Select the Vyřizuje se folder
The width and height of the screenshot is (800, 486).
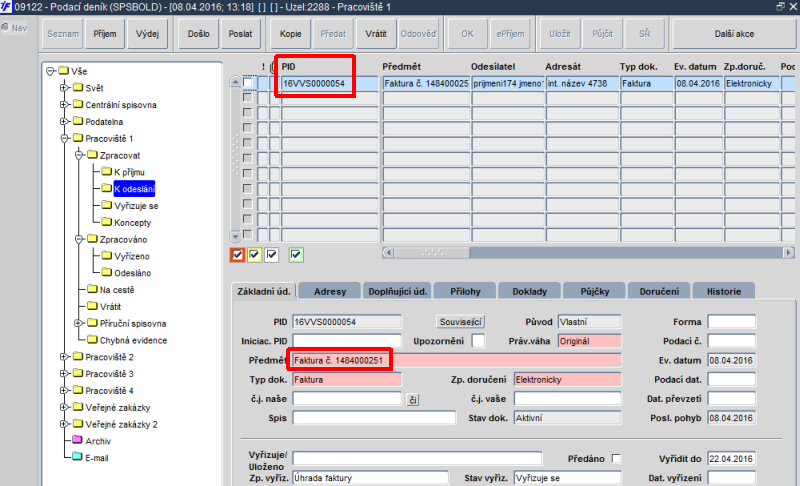(136, 206)
